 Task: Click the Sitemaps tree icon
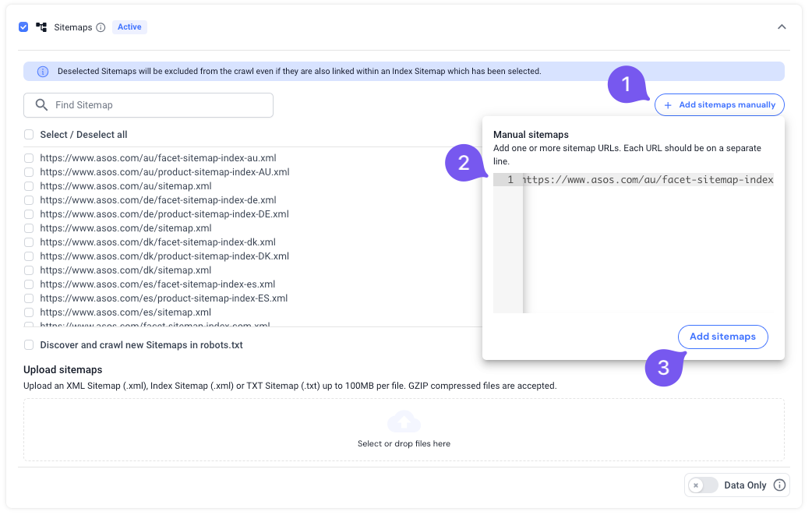pyautogui.click(x=41, y=27)
